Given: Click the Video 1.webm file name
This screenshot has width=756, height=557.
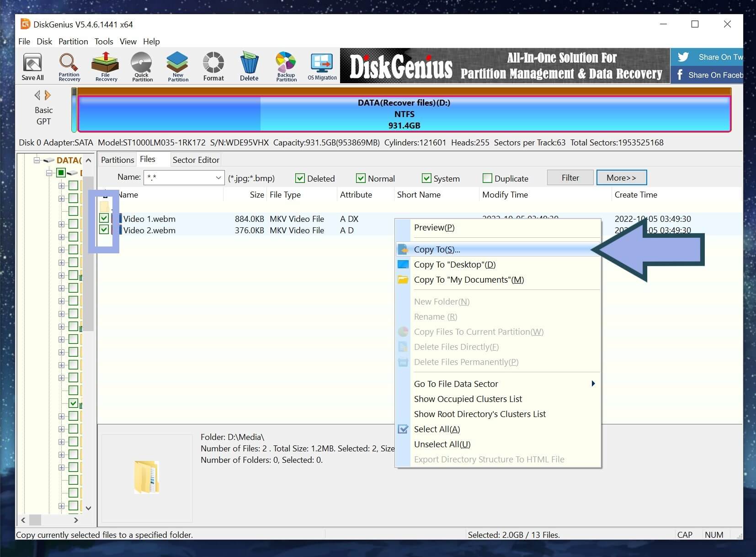Looking at the screenshot, I should (x=149, y=219).
